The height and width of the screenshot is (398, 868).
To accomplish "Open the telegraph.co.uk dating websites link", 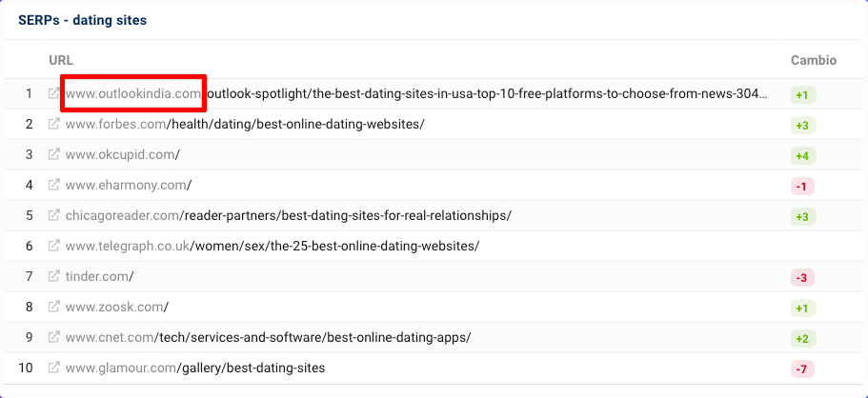I will (272, 246).
